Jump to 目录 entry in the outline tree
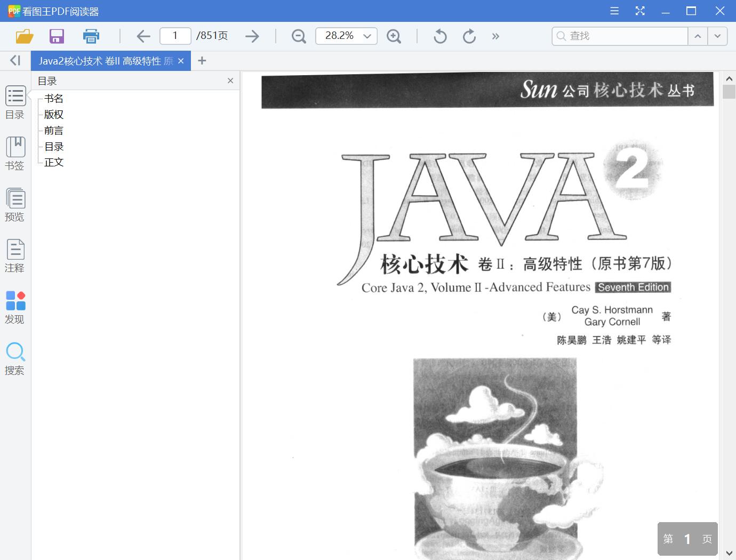The image size is (736, 560). click(54, 147)
